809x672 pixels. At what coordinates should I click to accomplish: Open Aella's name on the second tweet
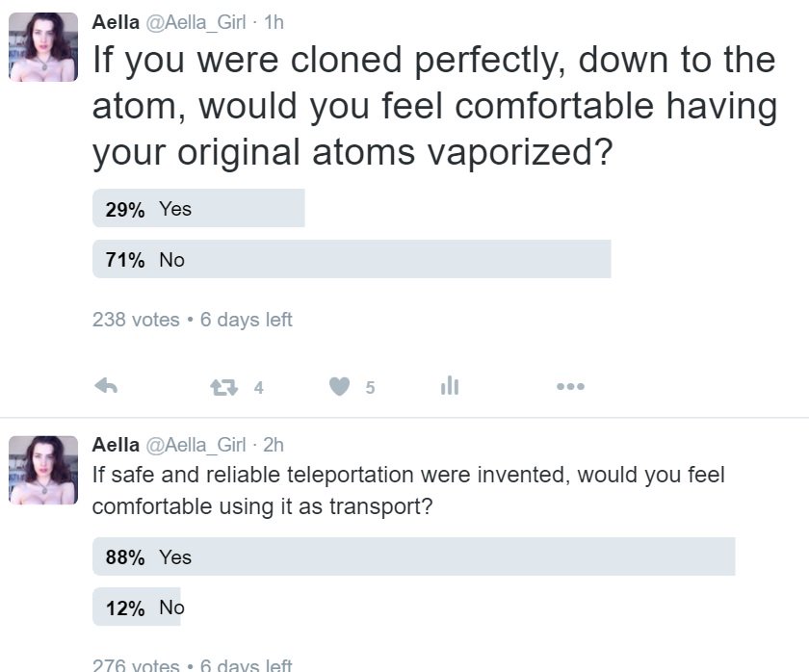[115, 444]
